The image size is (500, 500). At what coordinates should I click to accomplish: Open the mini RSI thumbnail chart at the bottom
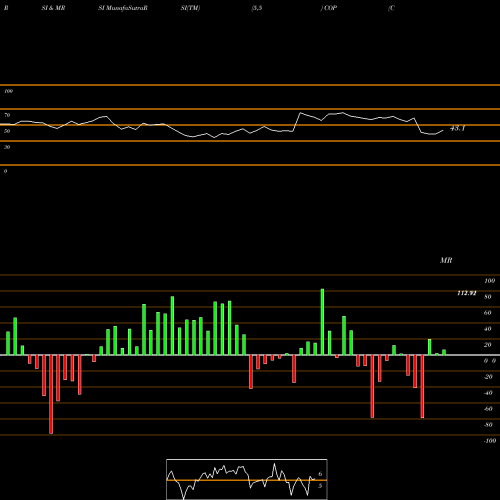pos(247,479)
